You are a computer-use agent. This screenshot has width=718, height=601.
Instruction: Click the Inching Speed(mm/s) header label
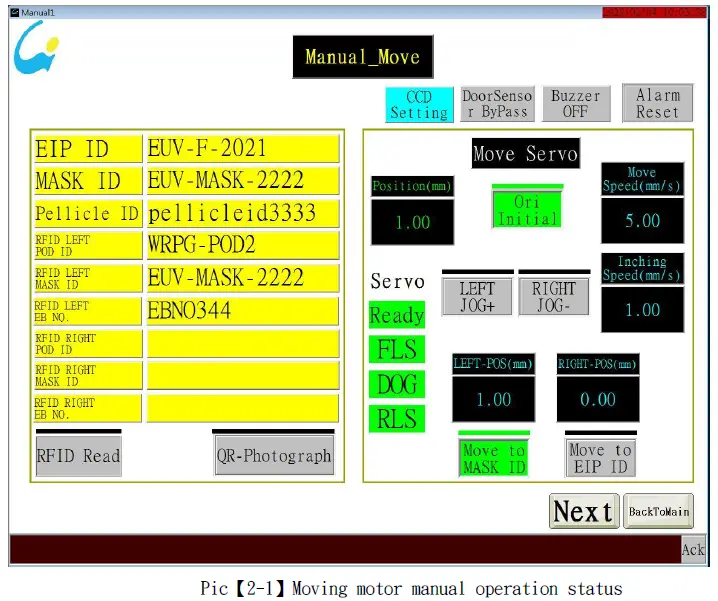[642, 268]
